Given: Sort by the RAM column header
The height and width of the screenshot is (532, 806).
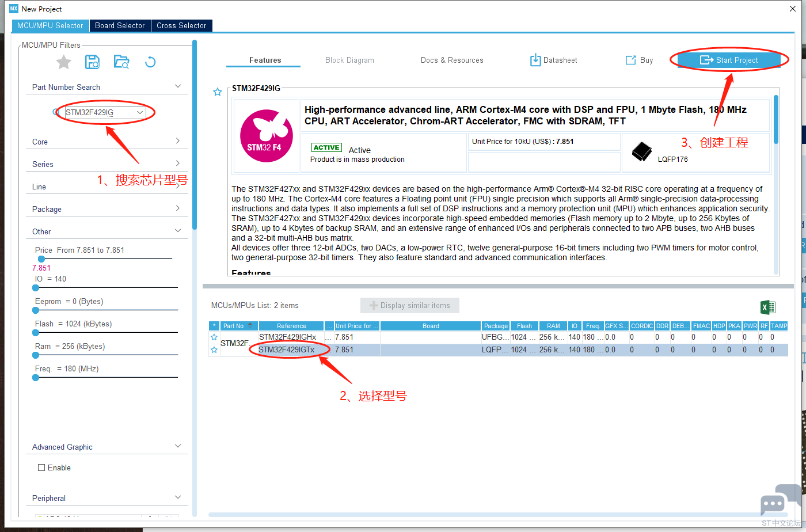Looking at the screenshot, I should [x=553, y=326].
